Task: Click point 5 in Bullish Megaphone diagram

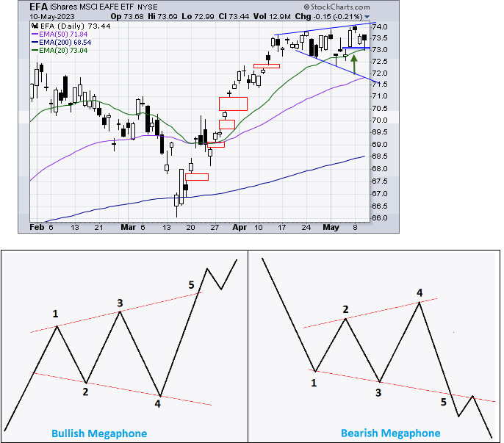Action: (191, 284)
